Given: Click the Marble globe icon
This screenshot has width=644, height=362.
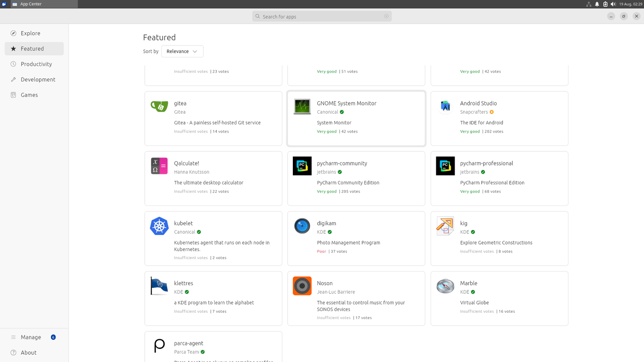Looking at the screenshot, I should click(x=445, y=286).
